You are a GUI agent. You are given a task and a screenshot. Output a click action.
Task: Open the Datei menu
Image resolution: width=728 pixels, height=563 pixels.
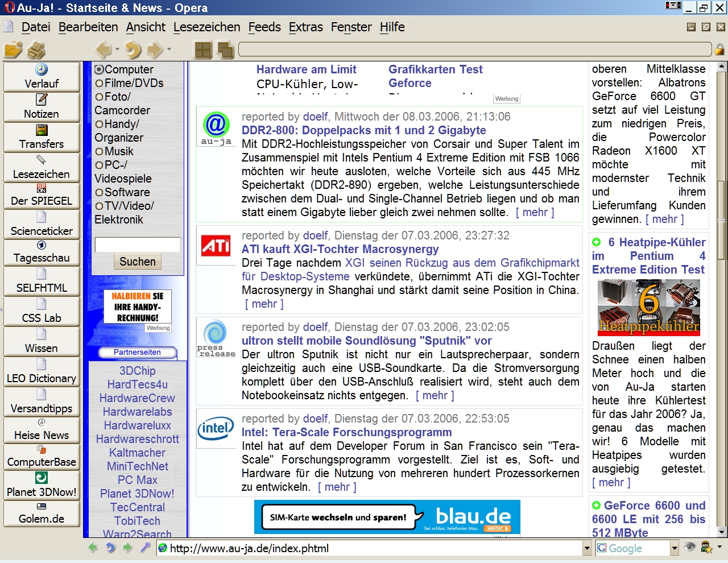point(36,27)
